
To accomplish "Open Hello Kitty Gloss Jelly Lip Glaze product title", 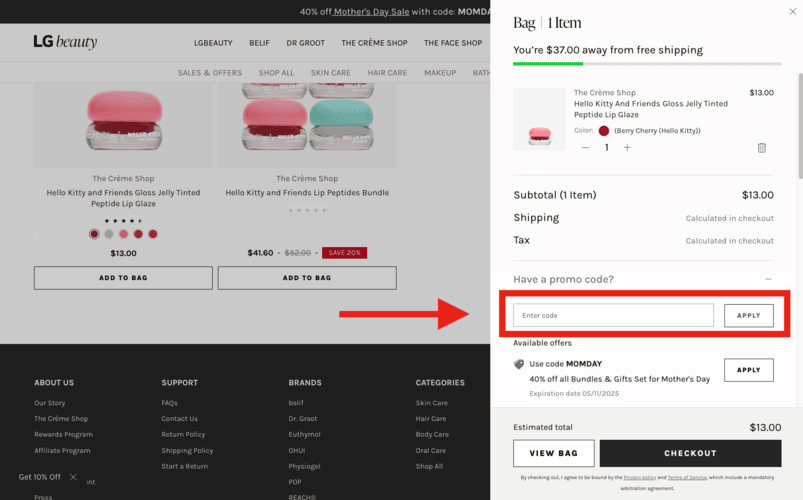I will point(123,198).
